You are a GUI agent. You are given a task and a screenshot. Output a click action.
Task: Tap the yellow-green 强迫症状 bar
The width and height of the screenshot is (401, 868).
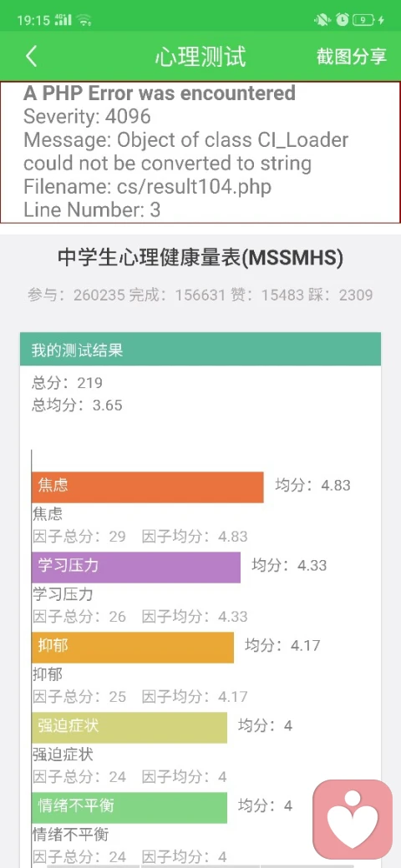tap(129, 727)
